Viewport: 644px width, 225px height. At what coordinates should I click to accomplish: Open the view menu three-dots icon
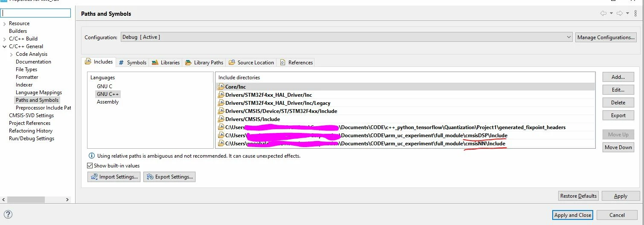point(635,13)
